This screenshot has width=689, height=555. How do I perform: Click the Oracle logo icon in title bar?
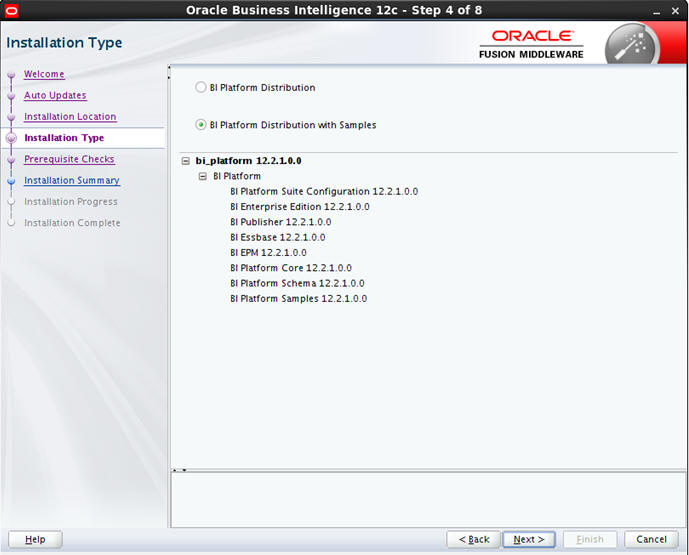pyautogui.click(x=11, y=11)
